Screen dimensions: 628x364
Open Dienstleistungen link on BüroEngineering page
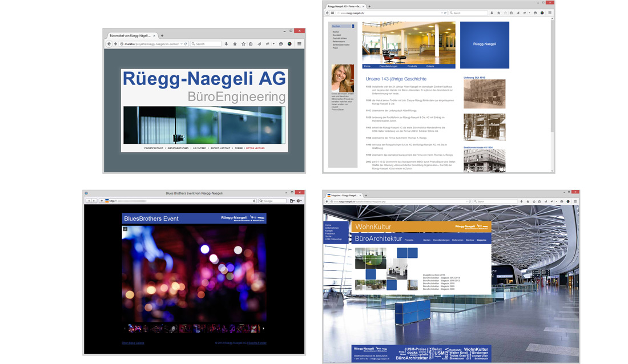point(178,148)
